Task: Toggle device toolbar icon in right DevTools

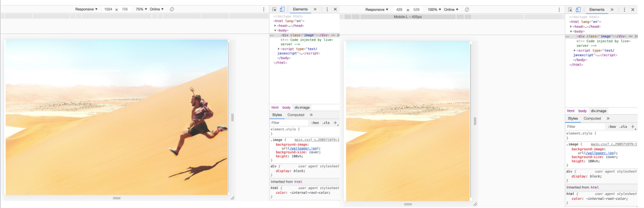Action: (x=578, y=10)
